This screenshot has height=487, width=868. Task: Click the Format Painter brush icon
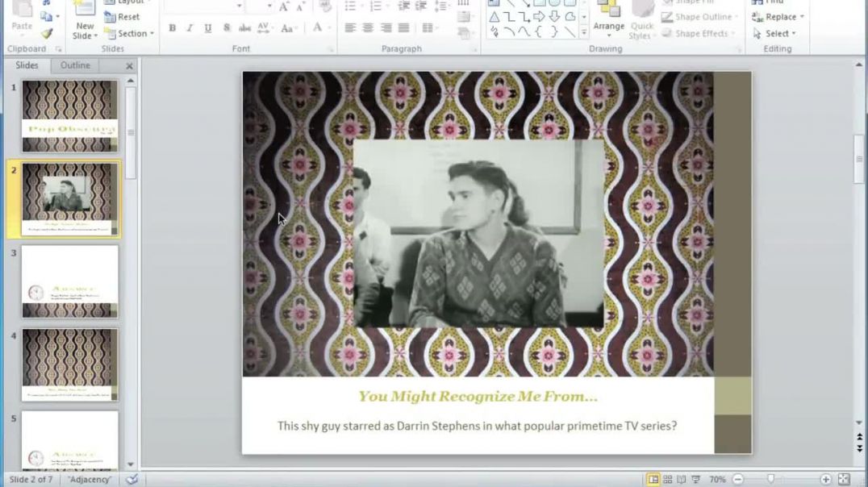(x=47, y=34)
